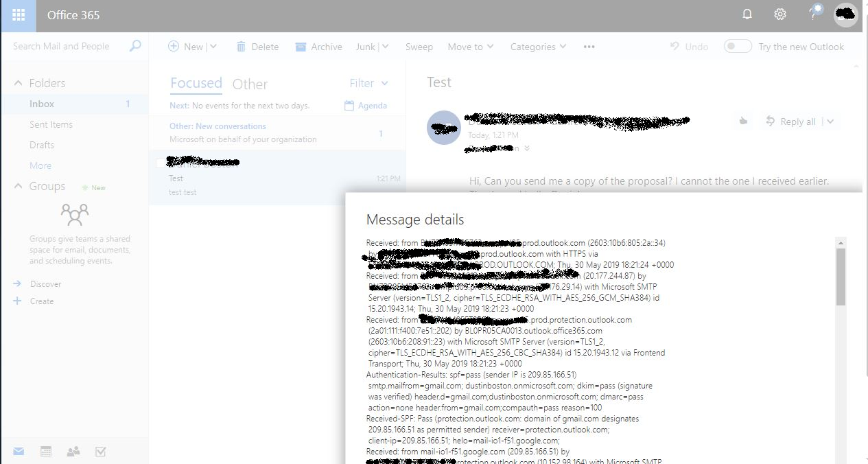Focus the Search Mail and People field

(x=61, y=46)
